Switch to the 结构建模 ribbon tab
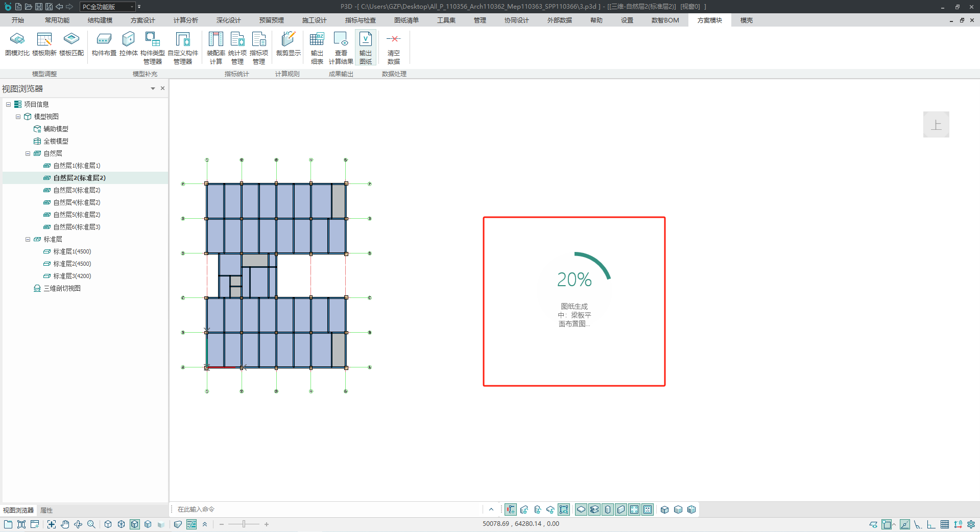Image resolution: width=980 pixels, height=532 pixels. point(100,20)
